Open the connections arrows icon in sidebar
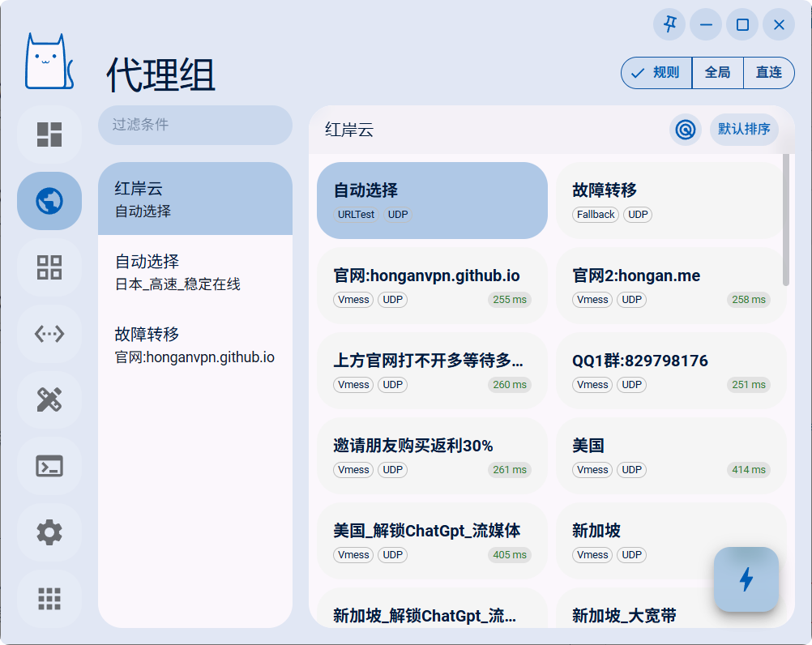Image resolution: width=812 pixels, height=645 pixels. pyautogui.click(x=49, y=334)
